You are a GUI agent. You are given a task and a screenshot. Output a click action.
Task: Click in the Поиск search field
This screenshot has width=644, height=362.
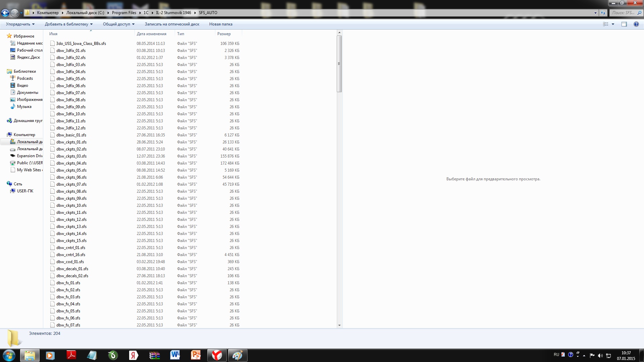623,13
